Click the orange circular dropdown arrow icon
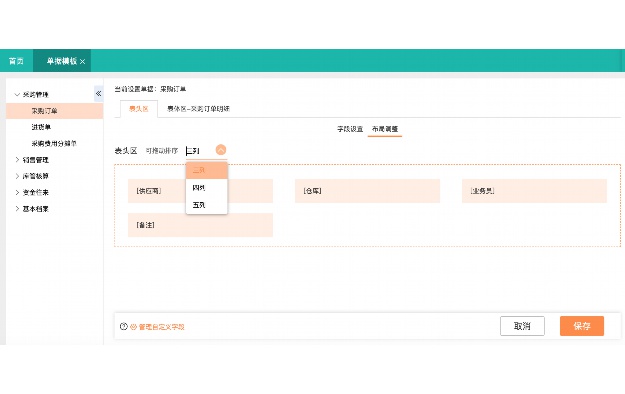This screenshot has height=394, width=625. coord(221,150)
